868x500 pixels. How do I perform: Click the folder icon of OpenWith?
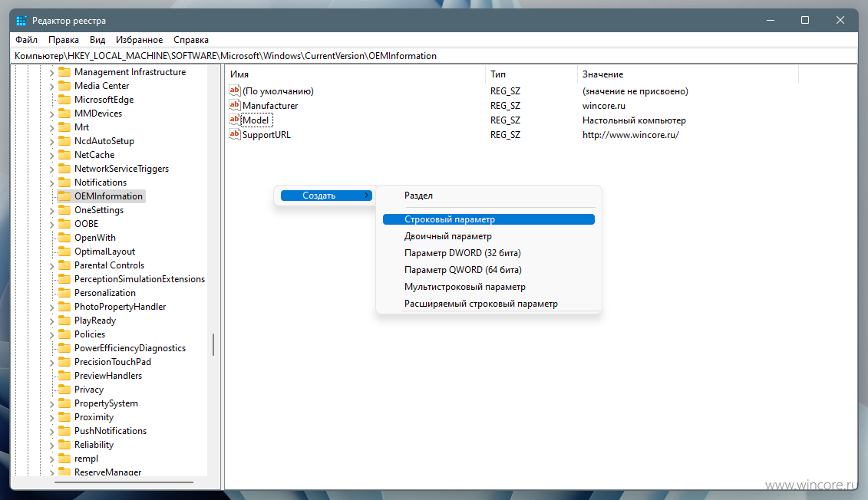click(64, 237)
